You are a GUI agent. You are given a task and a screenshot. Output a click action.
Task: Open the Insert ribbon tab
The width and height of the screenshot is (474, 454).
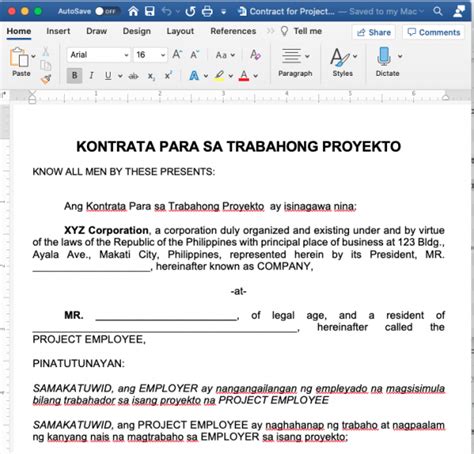point(58,31)
